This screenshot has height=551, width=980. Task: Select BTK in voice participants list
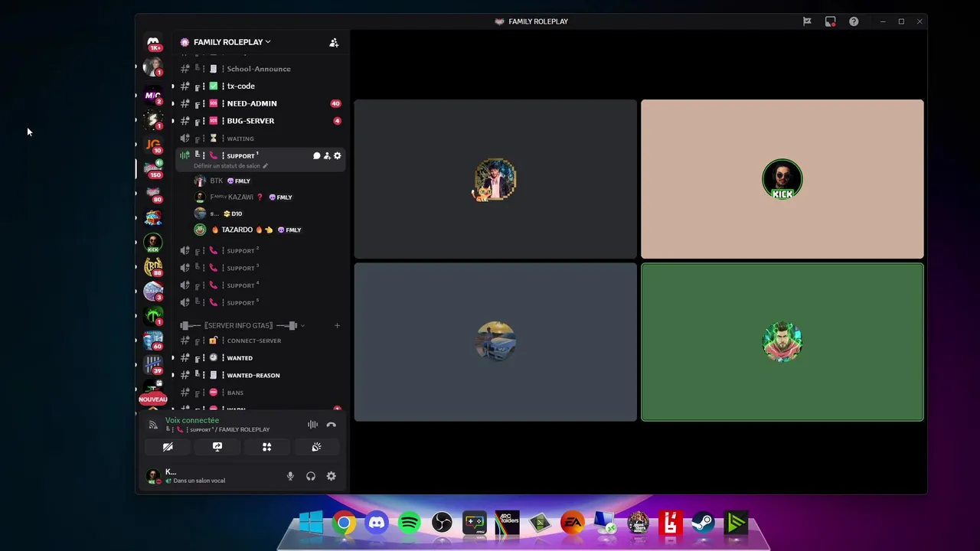click(268, 181)
